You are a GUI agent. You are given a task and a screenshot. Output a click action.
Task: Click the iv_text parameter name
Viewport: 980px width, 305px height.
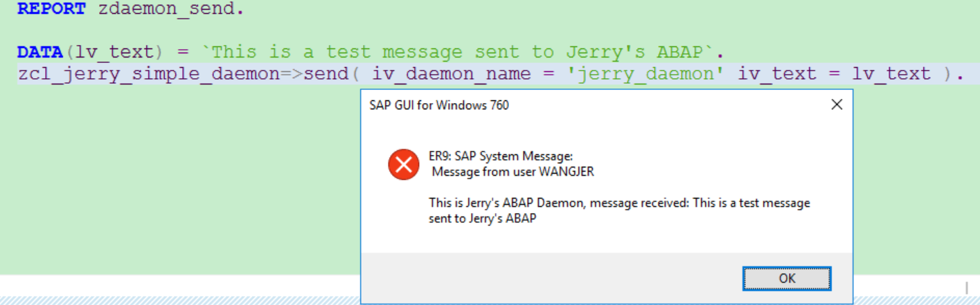click(777, 74)
